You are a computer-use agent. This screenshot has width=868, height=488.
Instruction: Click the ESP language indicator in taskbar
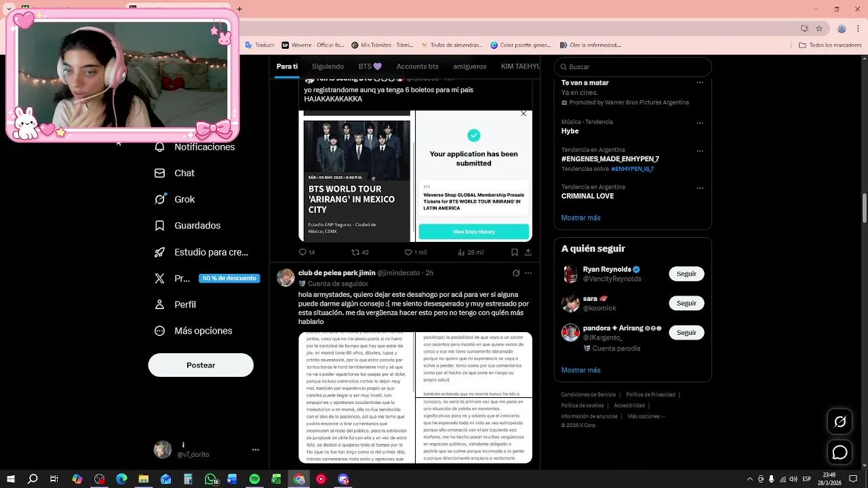[x=806, y=479]
